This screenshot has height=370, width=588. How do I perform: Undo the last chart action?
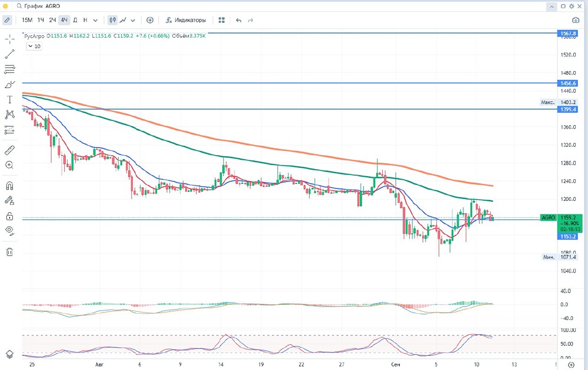(239, 20)
